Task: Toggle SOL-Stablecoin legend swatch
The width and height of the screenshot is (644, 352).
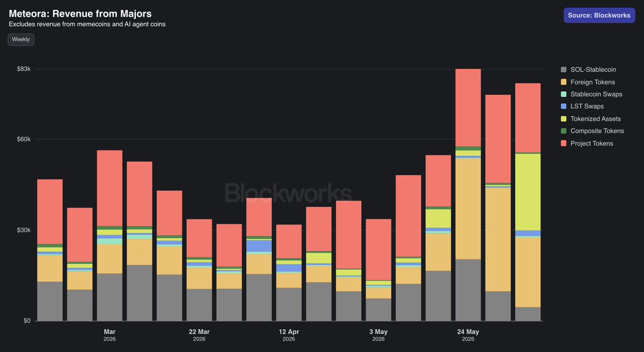Action: tap(563, 70)
